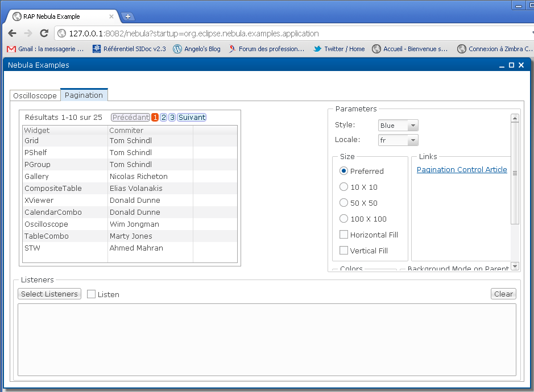Select the Grid row in the table
Viewport: 534px width, 392px height.
coord(130,140)
